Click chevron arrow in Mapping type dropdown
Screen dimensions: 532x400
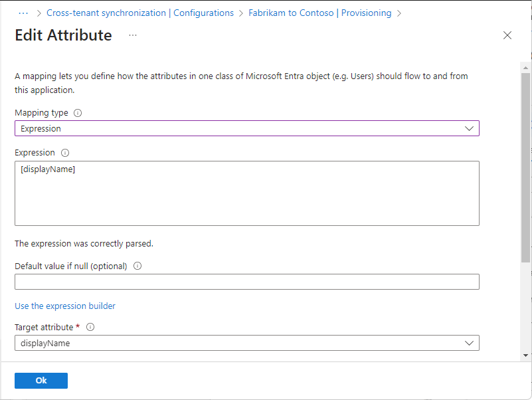[469, 128]
